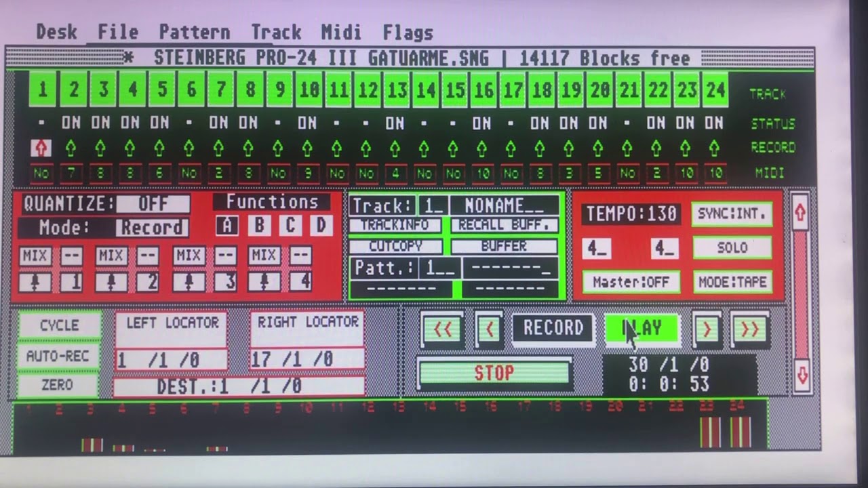
Task: Click the right vertical scrollbar track
Action: click(x=801, y=293)
